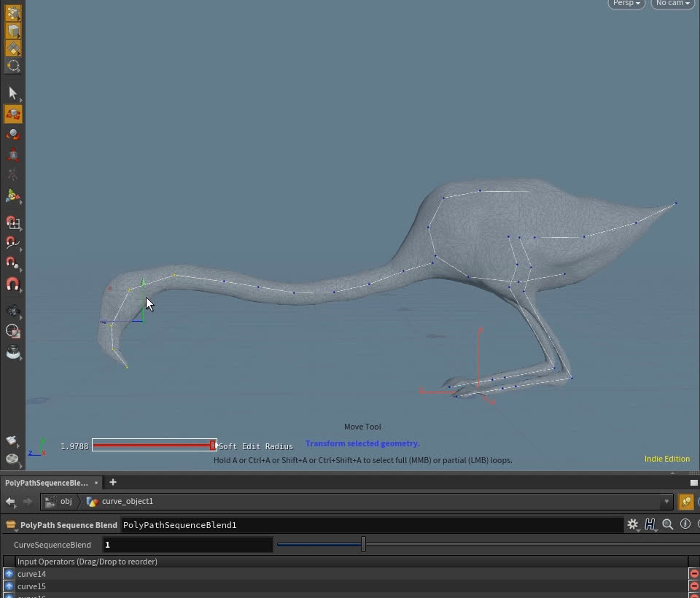Viewport: 700px width, 598px height.
Task: Click the red magnet snapping icon
Action: [x=12, y=284]
